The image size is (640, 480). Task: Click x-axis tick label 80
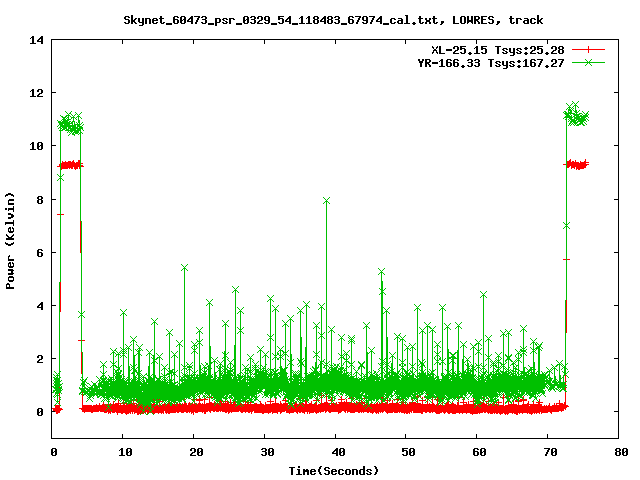click(x=621, y=452)
